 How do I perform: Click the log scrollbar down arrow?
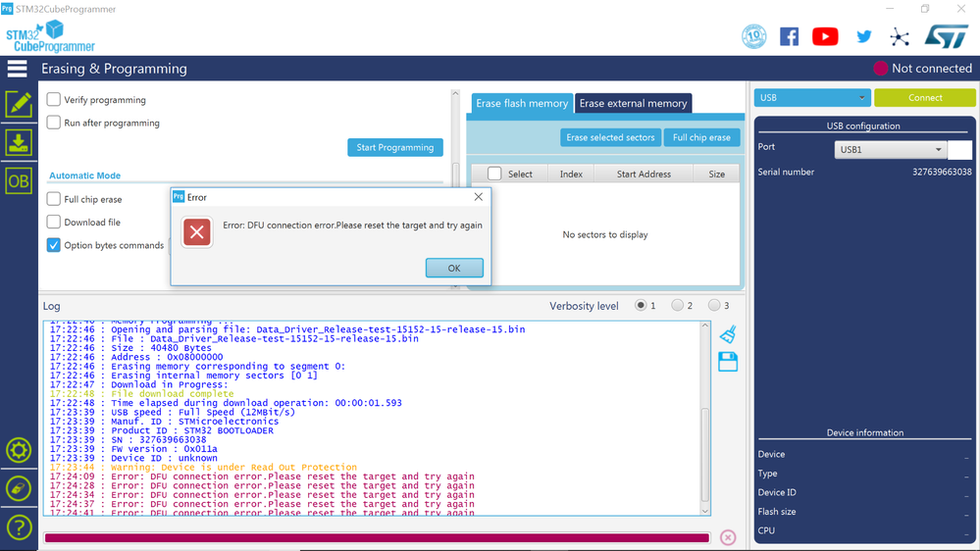coord(705,511)
